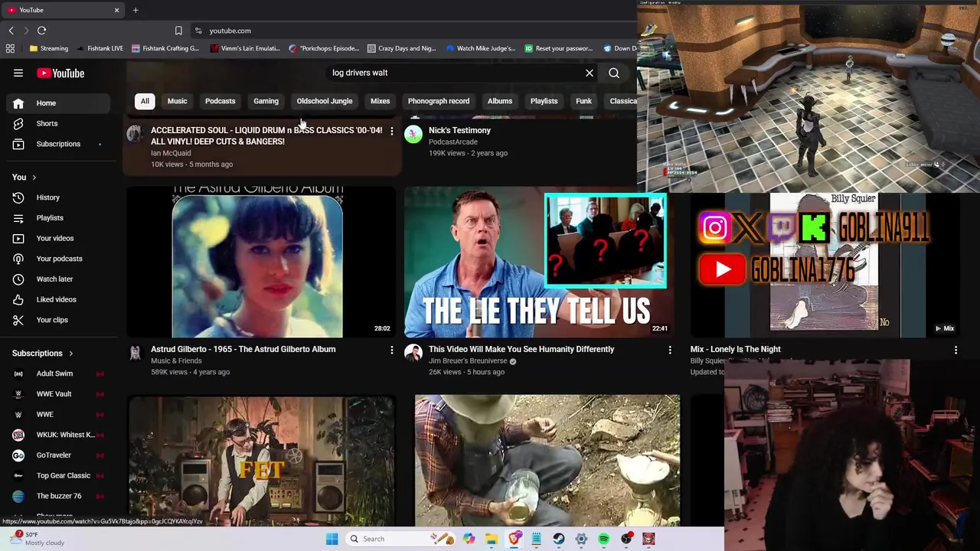
Task: Open the bookmarks apps grid icon
Action: click(x=10, y=48)
